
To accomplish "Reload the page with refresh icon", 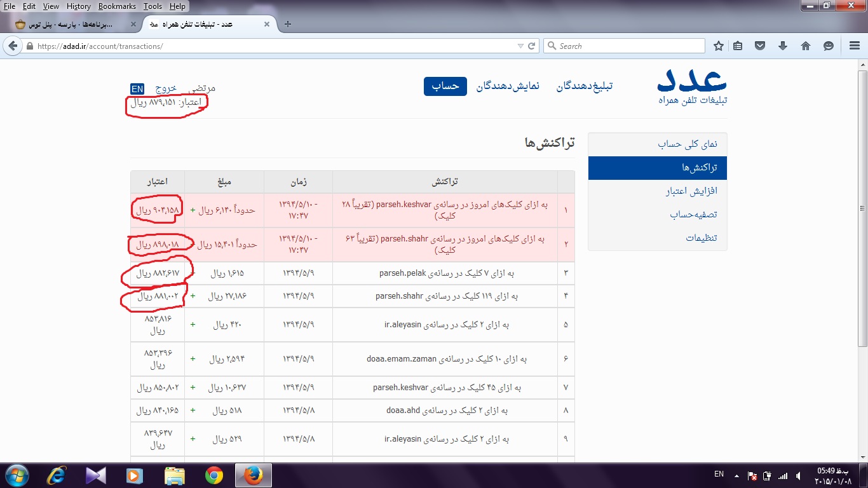I will click(531, 46).
